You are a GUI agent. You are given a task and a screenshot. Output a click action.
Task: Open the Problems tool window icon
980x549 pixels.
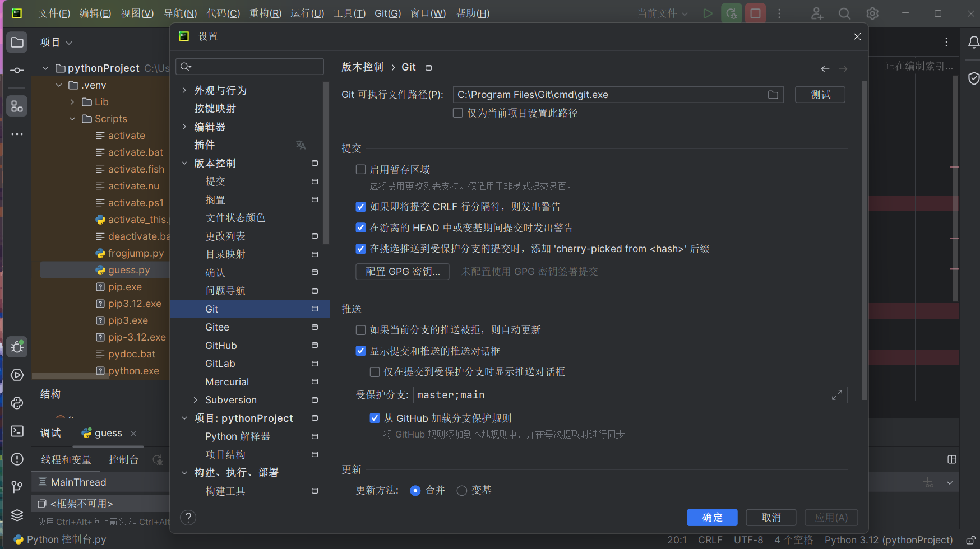17,459
